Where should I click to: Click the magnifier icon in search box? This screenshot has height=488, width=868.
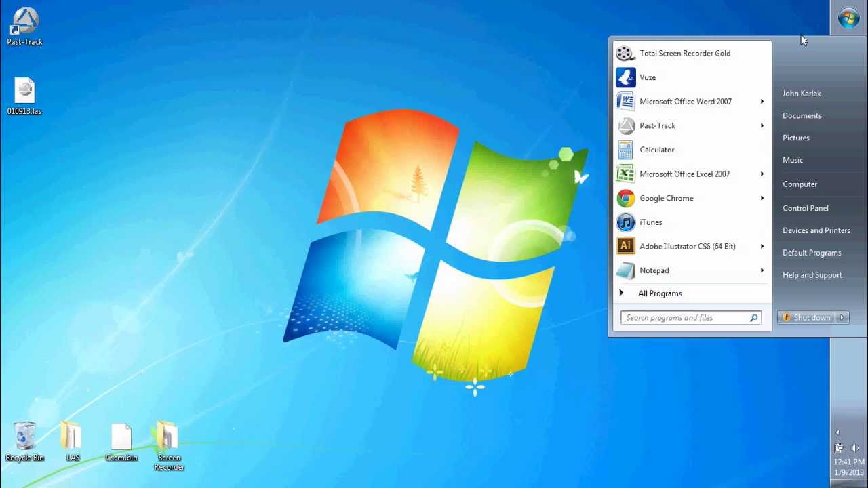753,318
